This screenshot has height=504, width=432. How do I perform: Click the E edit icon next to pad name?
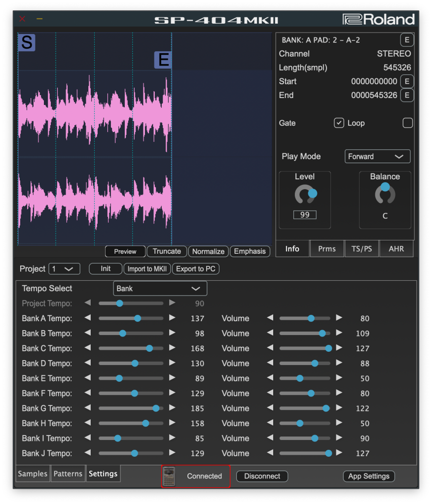click(406, 40)
